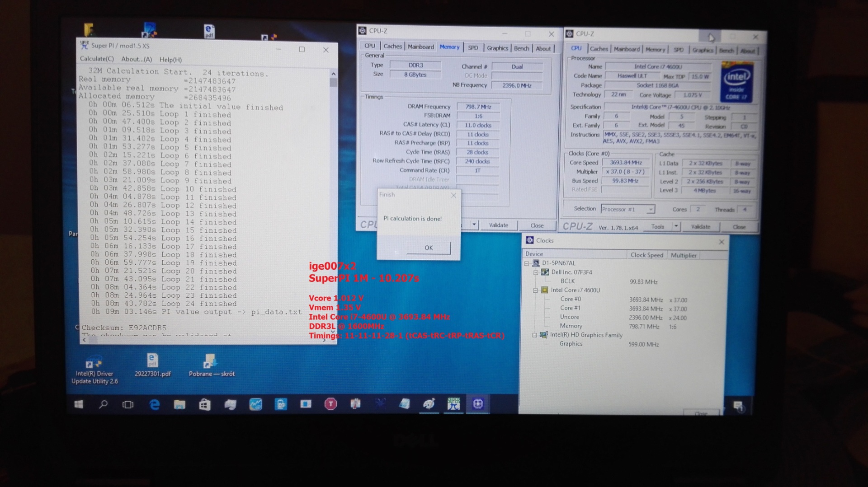
Task: Click Super PI vertical scrollbar thumb
Action: (334, 83)
